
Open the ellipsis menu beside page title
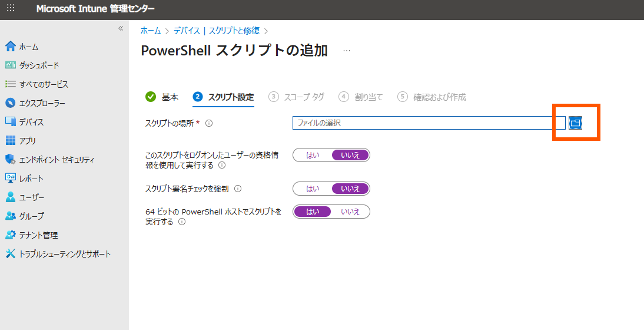[x=347, y=51]
